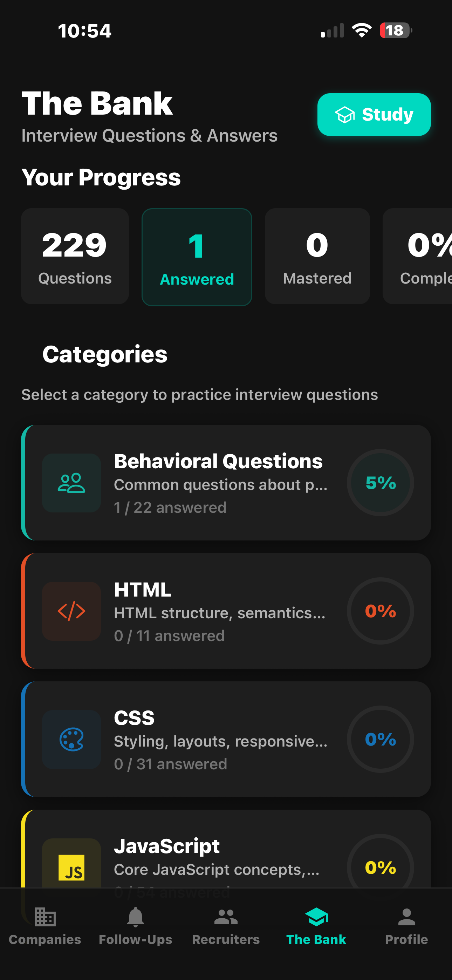Screen dimensions: 452x980
Task: Open the HTML category title
Action: (x=143, y=590)
